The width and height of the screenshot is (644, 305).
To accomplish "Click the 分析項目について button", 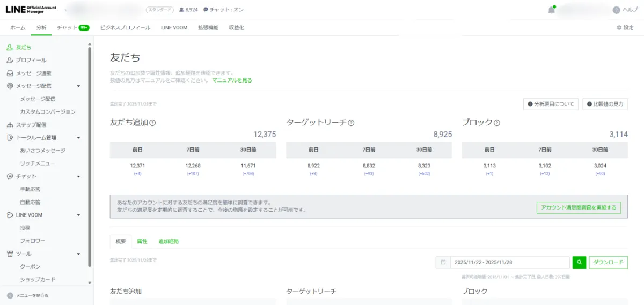I will click(551, 104).
